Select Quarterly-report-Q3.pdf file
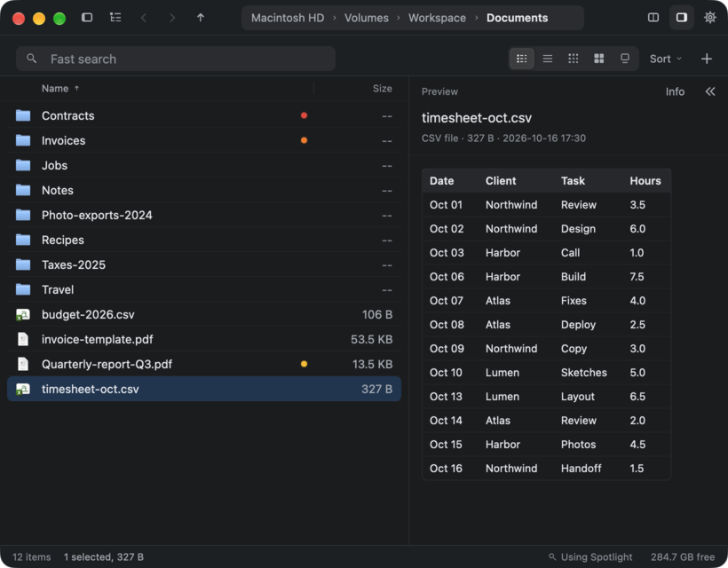The height and width of the screenshot is (568, 728). pos(204,364)
